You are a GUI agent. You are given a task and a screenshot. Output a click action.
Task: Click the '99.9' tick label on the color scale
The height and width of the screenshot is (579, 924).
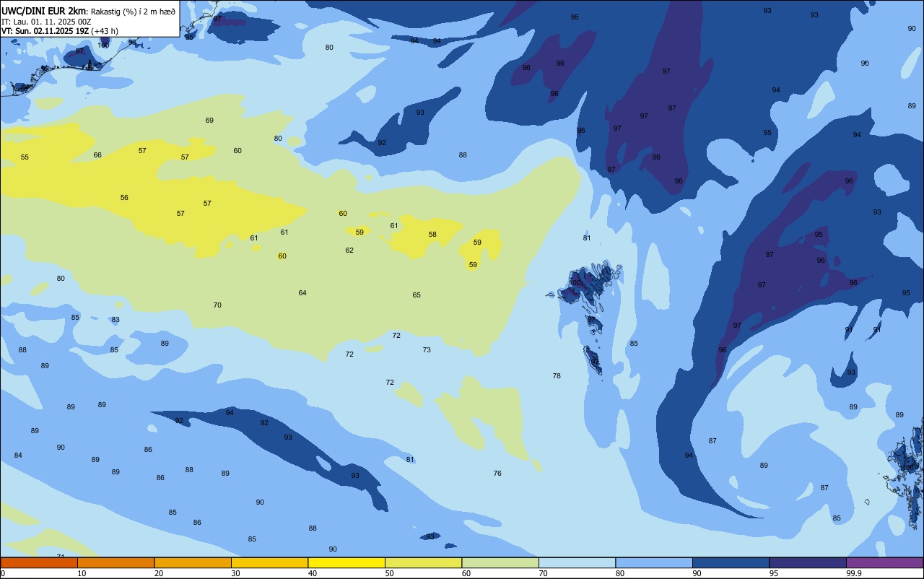point(854,573)
